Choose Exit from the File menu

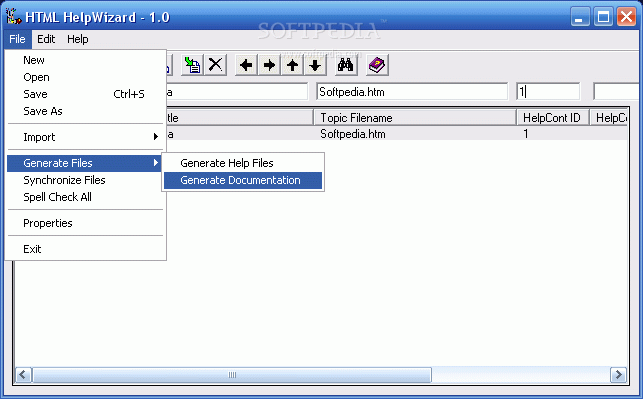(x=85, y=249)
